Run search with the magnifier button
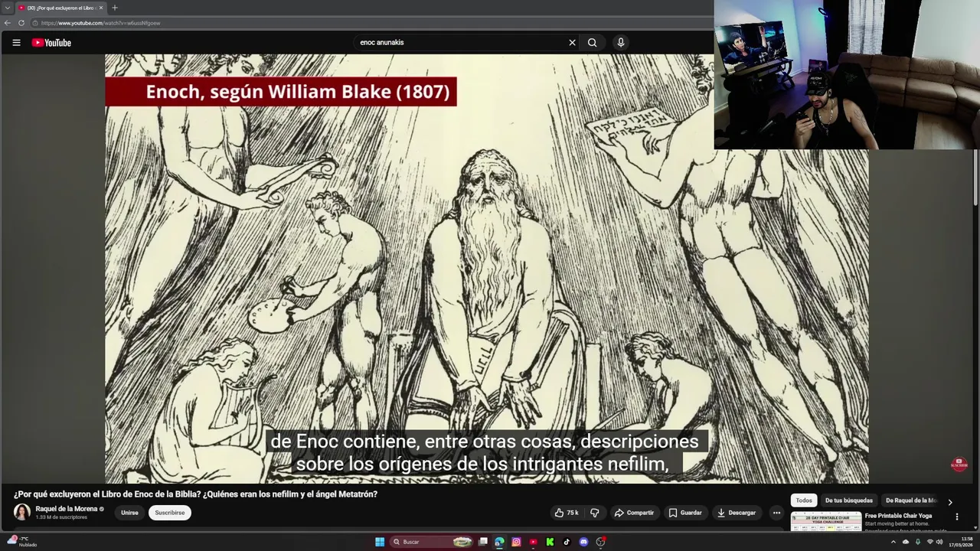 [x=592, y=43]
